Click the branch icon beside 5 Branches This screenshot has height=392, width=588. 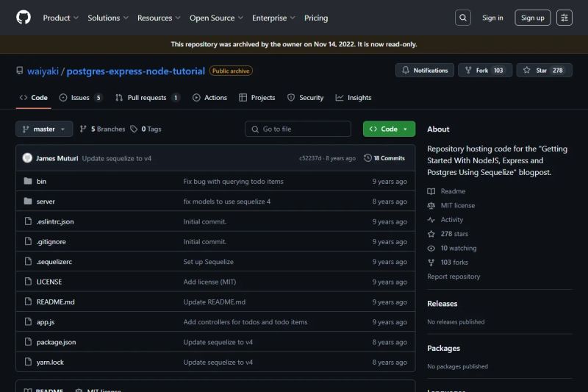click(83, 129)
